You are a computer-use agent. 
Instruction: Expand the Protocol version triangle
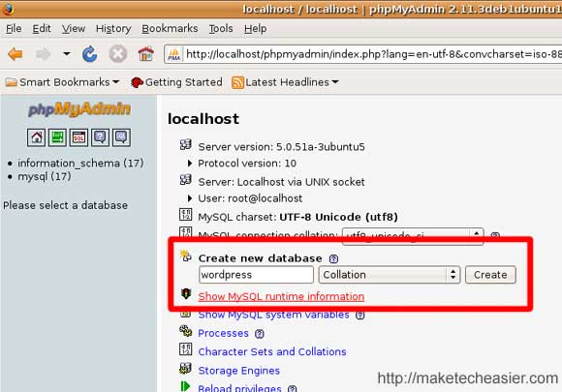tap(190, 164)
